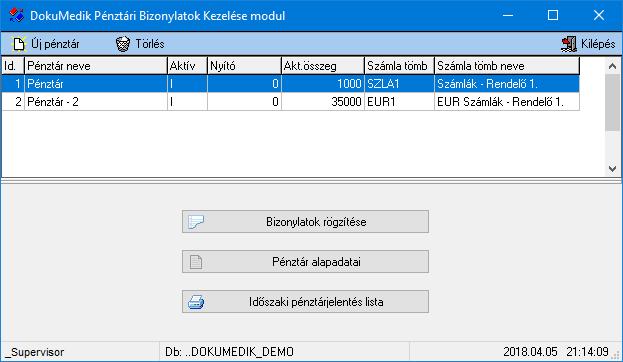
Task: Click the Aktív column header
Action: click(x=187, y=66)
